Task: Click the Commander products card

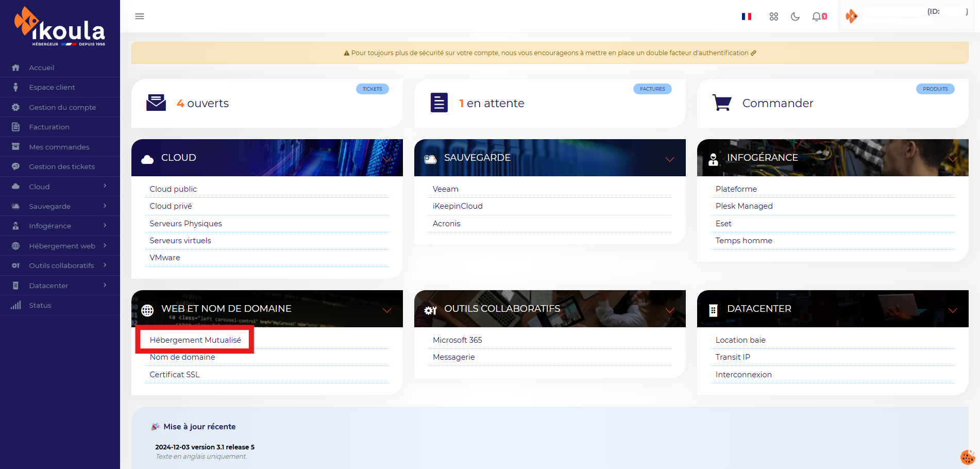Action: click(833, 103)
